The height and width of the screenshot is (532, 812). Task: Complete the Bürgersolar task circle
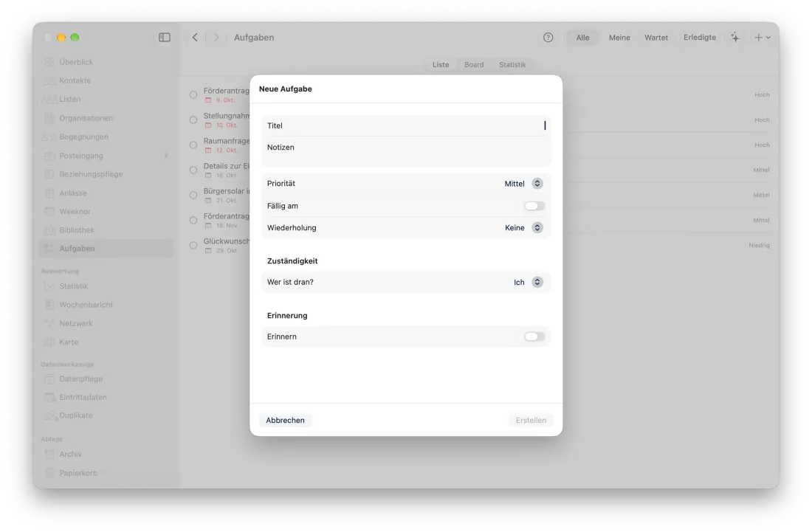[x=193, y=195]
